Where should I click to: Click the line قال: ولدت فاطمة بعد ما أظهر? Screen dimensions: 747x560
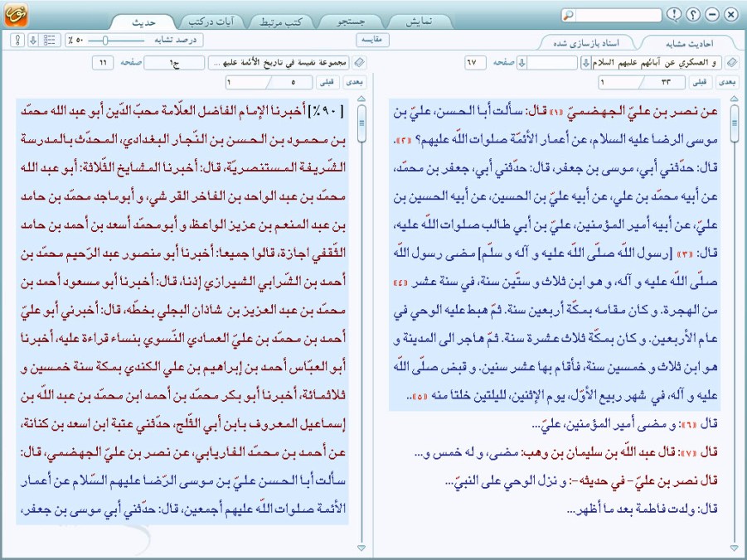coord(643,509)
